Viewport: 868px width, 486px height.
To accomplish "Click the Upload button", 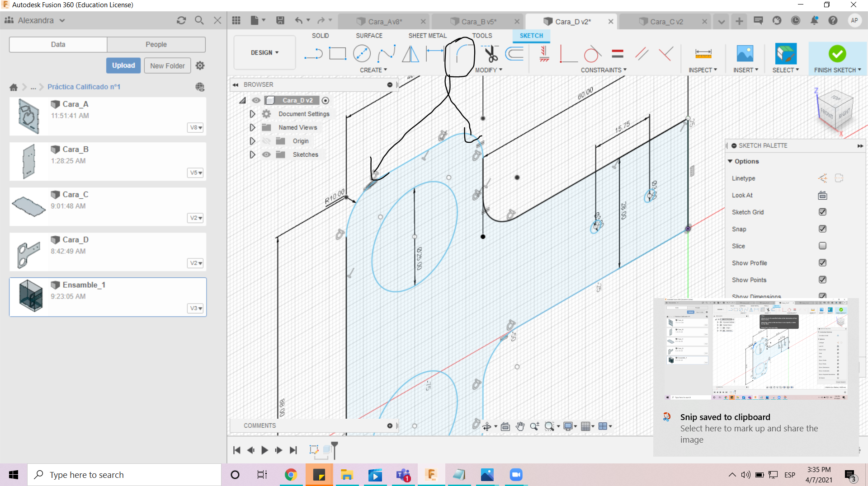I will [123, 65].
